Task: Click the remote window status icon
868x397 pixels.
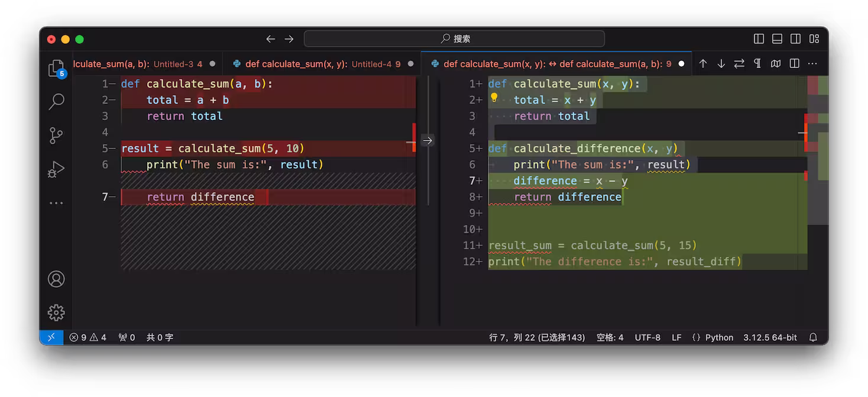Action: click(x=51, y=337)
